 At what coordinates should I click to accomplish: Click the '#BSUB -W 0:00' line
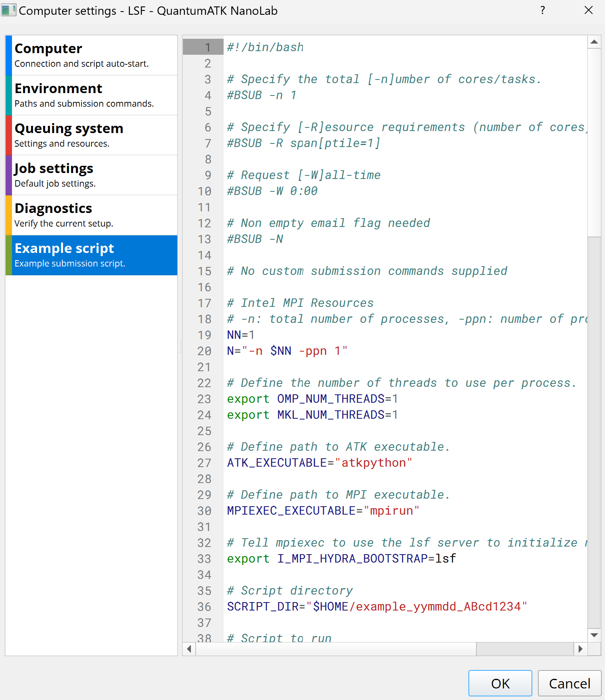[272, 191]
